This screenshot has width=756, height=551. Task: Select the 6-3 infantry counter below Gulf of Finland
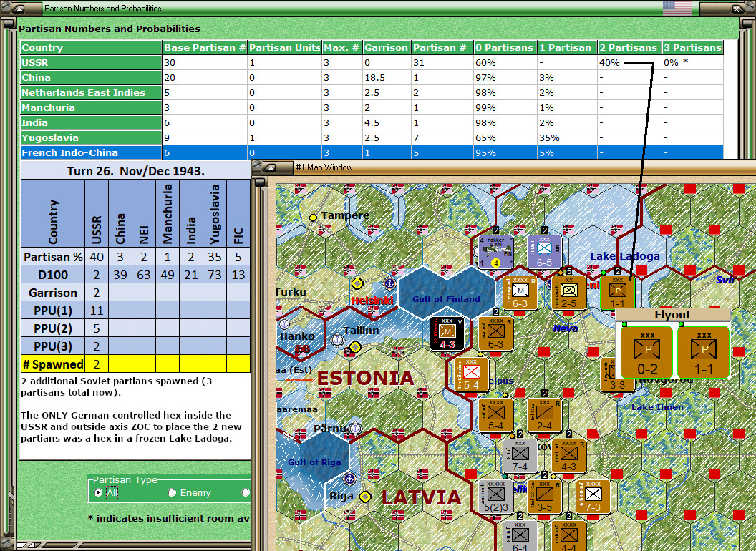495,334
